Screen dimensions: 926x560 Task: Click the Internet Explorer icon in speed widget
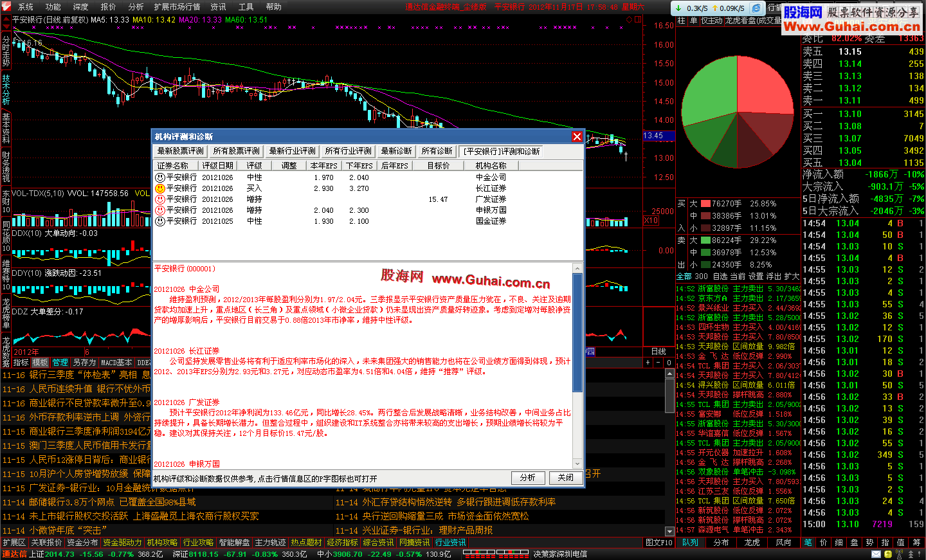pyautogui.click(x=757, y=8)
